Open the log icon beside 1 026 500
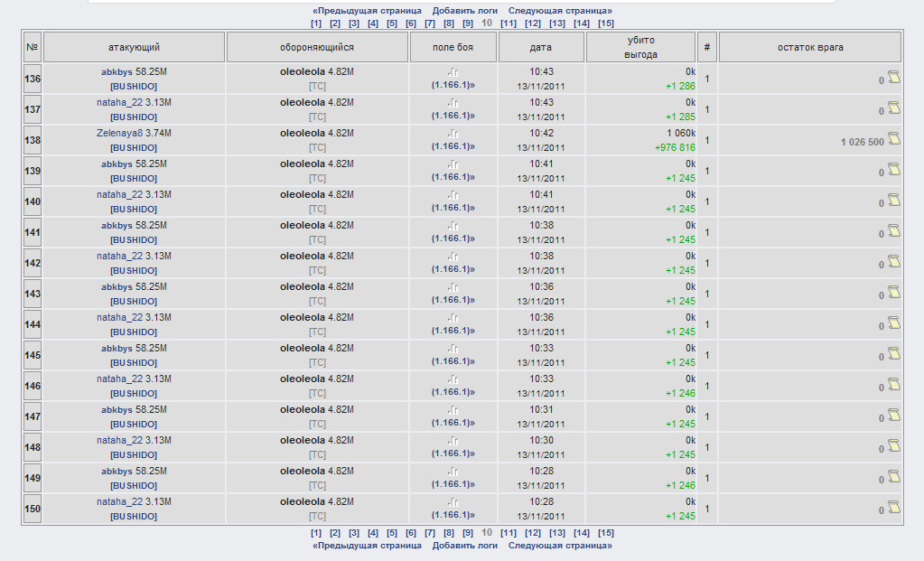Screen dimensions: 924x561 point(894,139)
